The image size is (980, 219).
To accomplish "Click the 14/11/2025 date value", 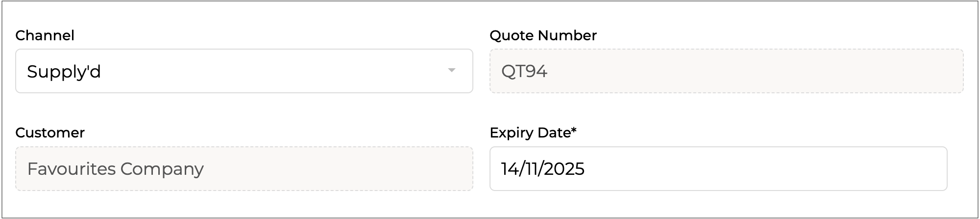I will coord(542,169).
